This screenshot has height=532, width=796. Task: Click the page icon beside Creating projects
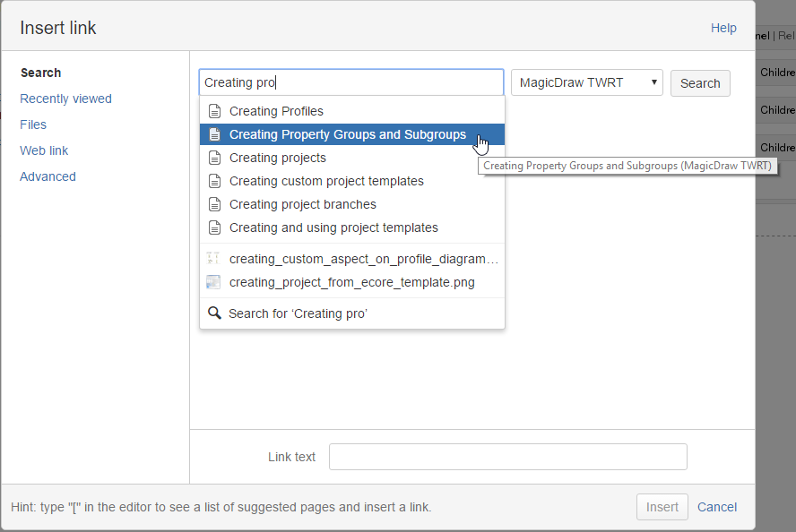click(x=214, y=158)
